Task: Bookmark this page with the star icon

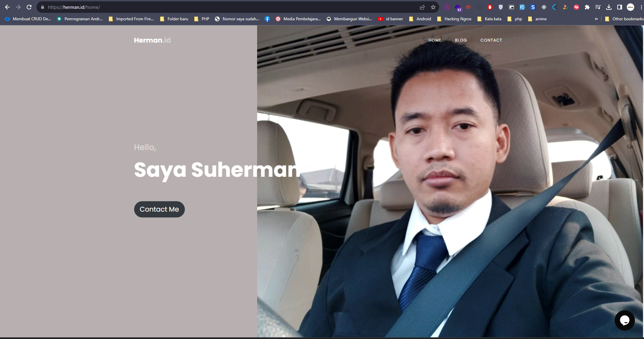Action: coord(433,7)
